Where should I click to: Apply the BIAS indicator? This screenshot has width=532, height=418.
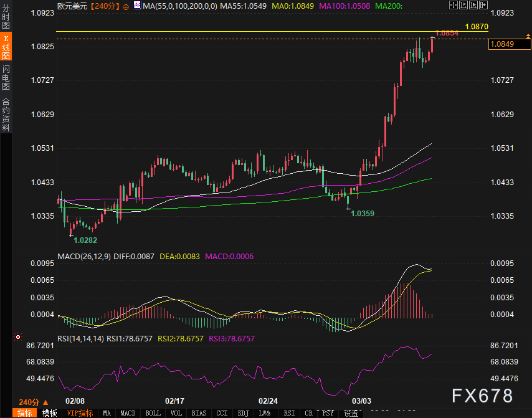[199, 413]
